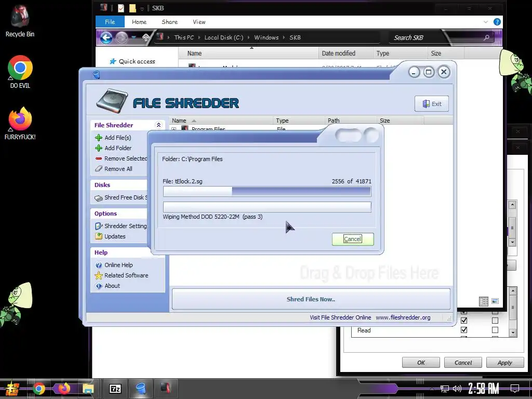Check the empty box in Read row
532x399 pixels.
[495, 330]
